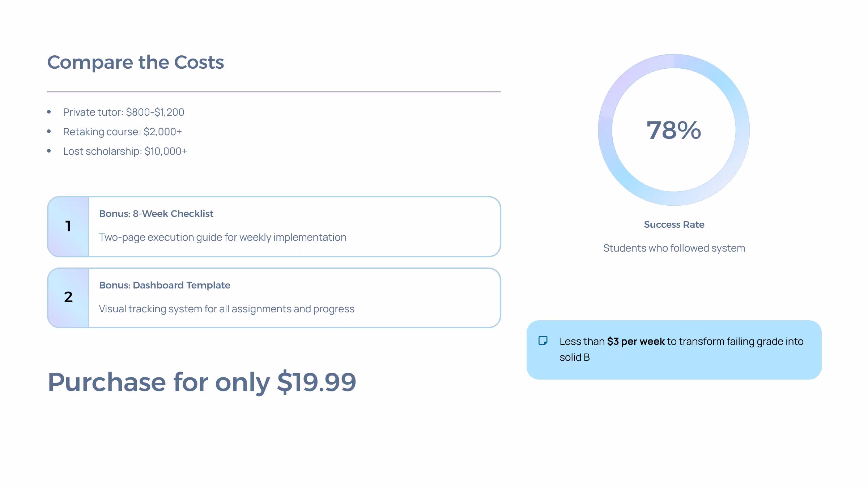Select the number 2 badge
The width and height of the screenshot is (868, 488).
pos(68,297)
